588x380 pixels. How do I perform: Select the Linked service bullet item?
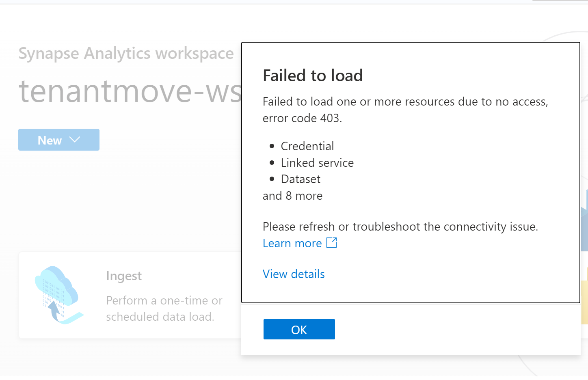point(317,163)
